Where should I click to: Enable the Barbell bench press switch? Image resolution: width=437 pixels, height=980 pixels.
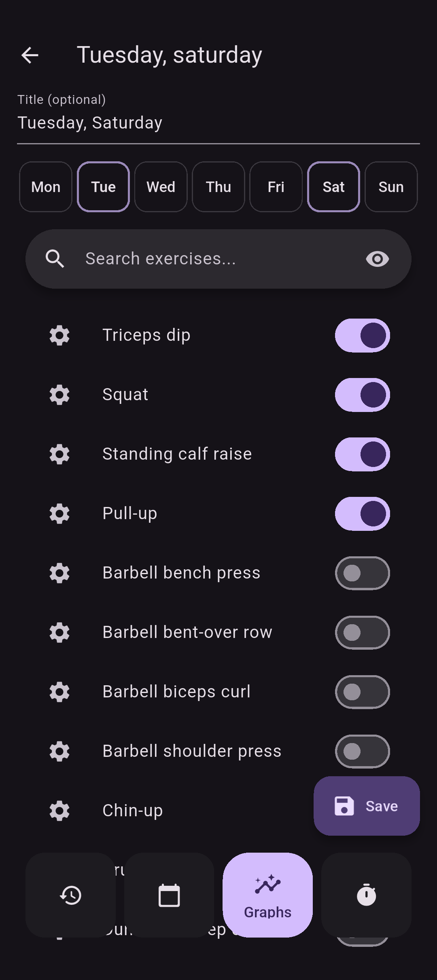[x=362, y=573]
